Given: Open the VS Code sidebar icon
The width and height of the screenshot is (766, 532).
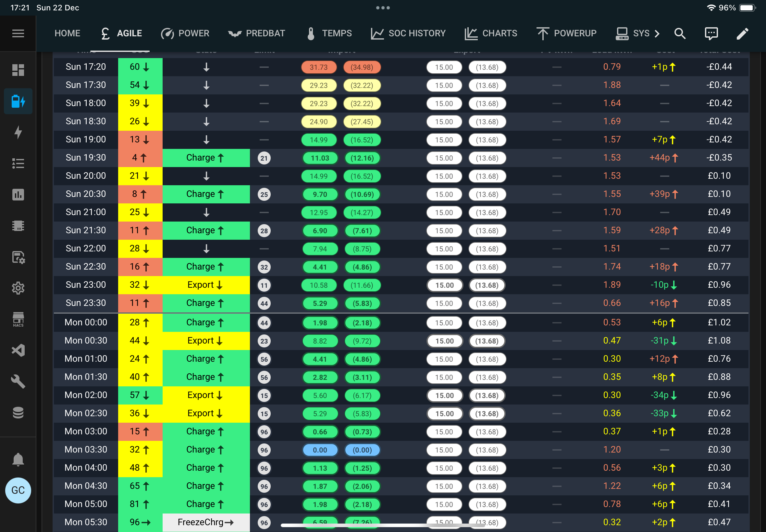Looking at the screenshot, I should tap(18, 350).
